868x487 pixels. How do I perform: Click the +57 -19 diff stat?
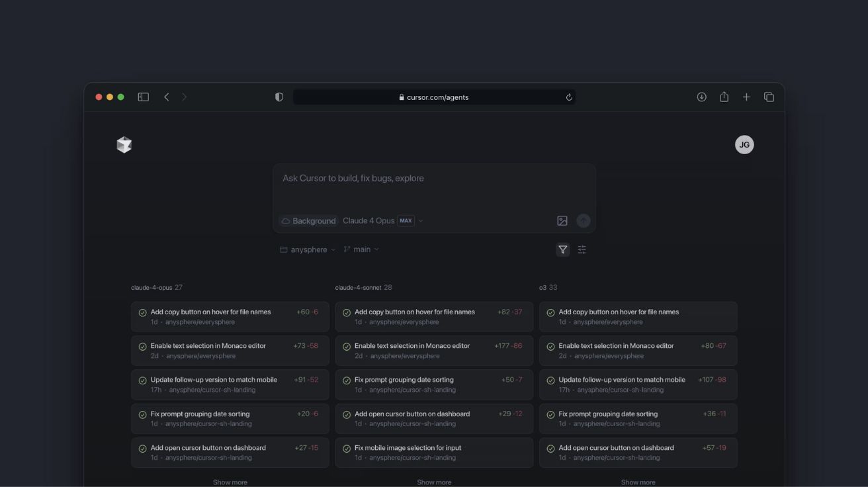coord(714,448)
